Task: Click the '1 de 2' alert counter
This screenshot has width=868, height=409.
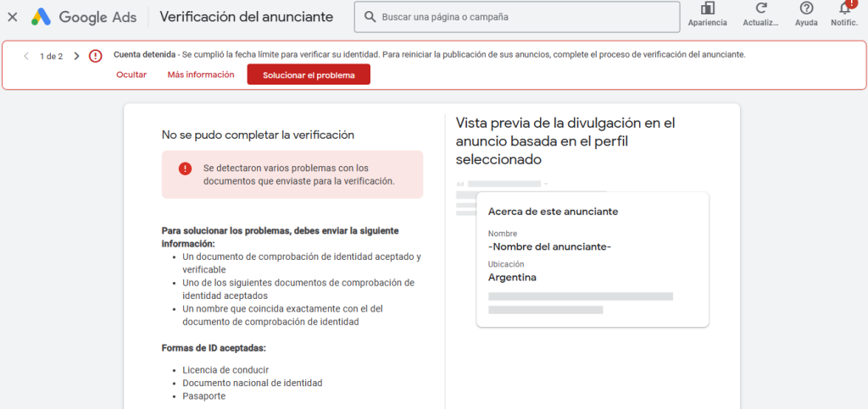Action: point(51,56)
